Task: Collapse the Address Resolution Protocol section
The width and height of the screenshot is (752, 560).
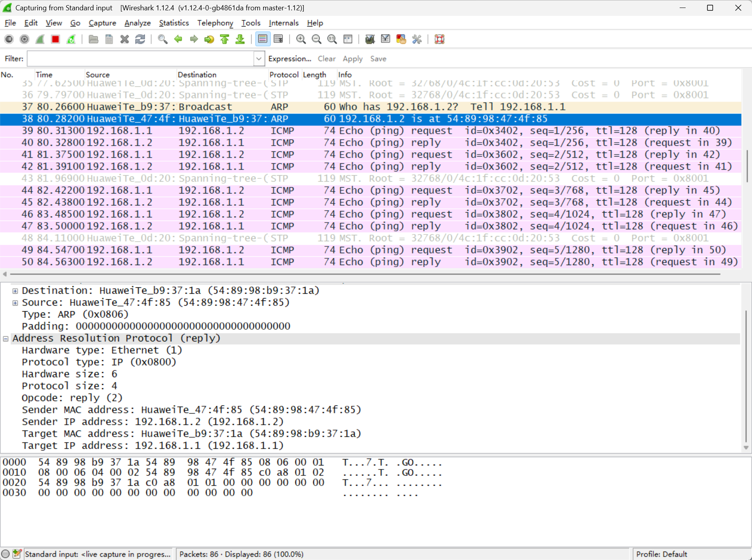Action: pos(6,339)
